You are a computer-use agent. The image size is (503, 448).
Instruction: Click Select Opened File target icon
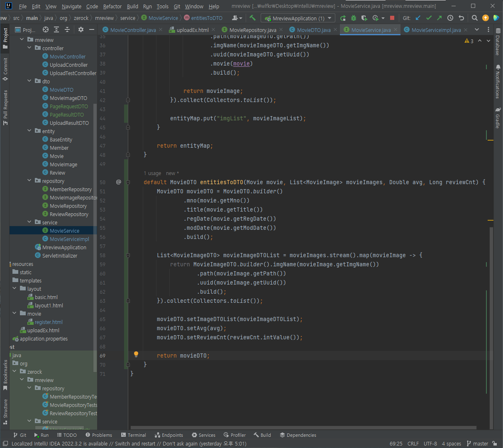46,29
